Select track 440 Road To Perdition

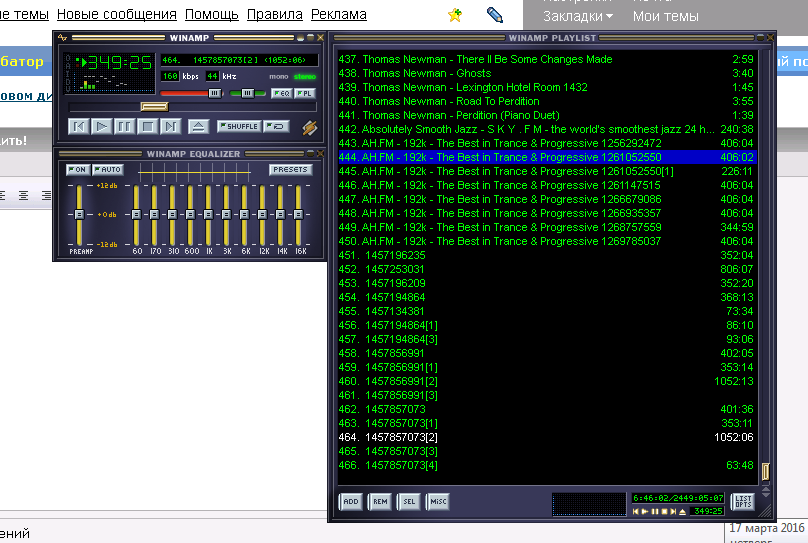546,101
